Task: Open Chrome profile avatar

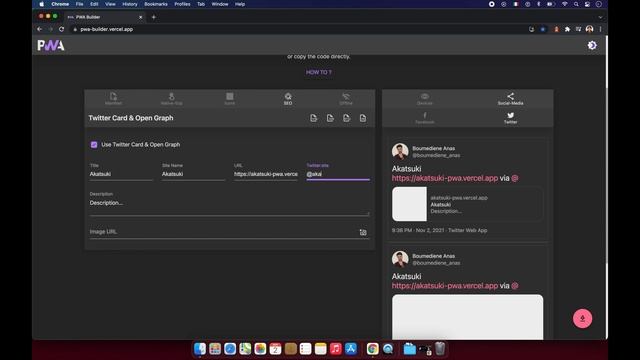Action: (x=589, y=29)
